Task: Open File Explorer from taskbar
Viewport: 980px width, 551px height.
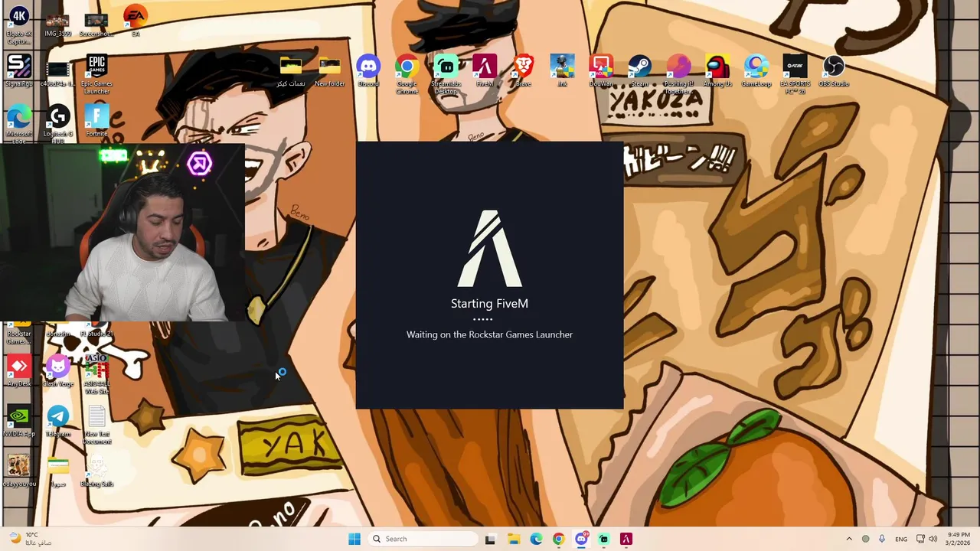Action: [x=513, y=539]
